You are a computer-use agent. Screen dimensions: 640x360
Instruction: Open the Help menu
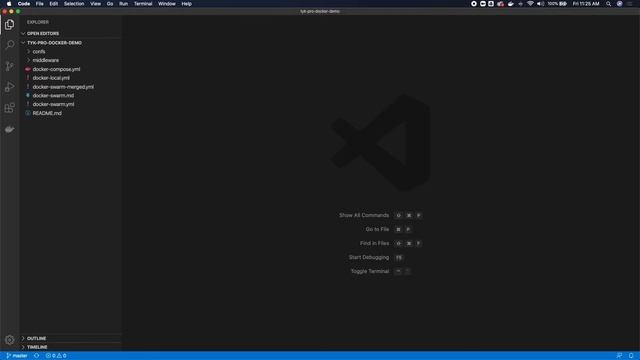(x=187, y=4)
